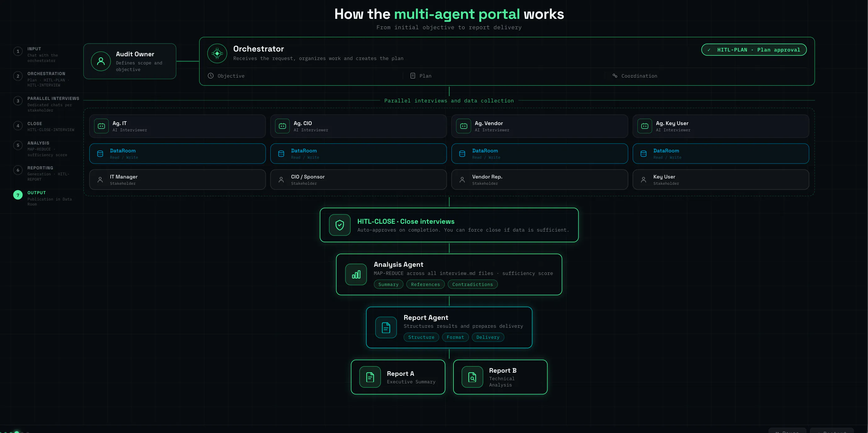Click the HITL-PLAN Plan approval badge
868x433 pixels.
[x=754, y=50]
